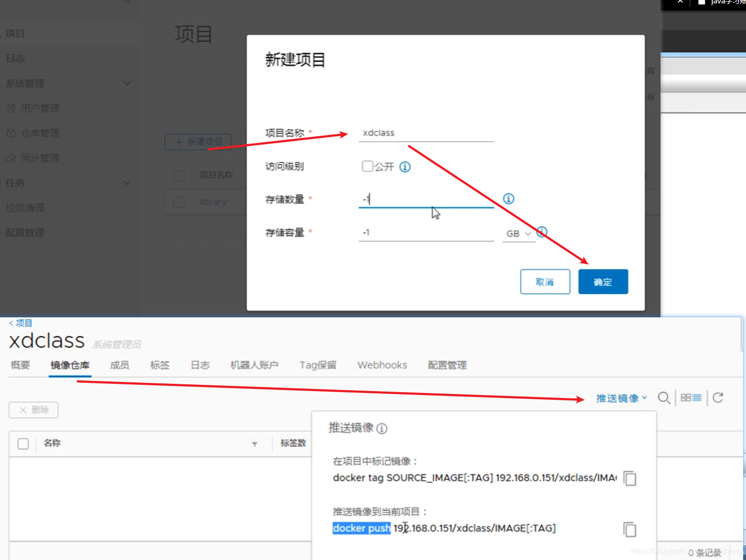Open 仓库管理 from the sidebar

click(11, 133)
